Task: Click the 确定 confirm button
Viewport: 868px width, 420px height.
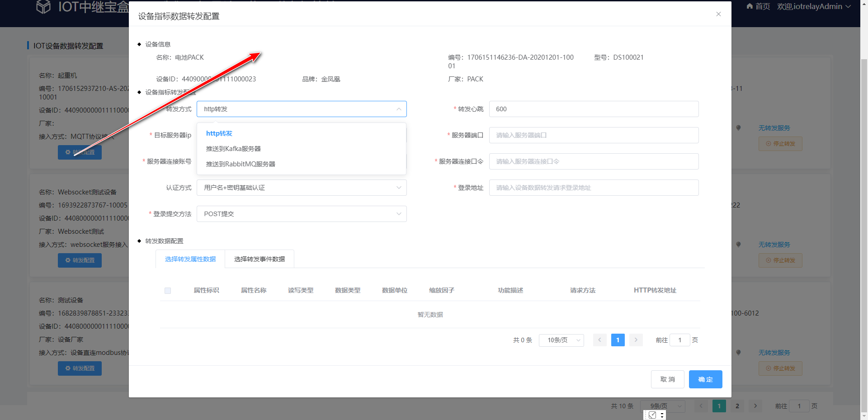Action: (705, 379)
